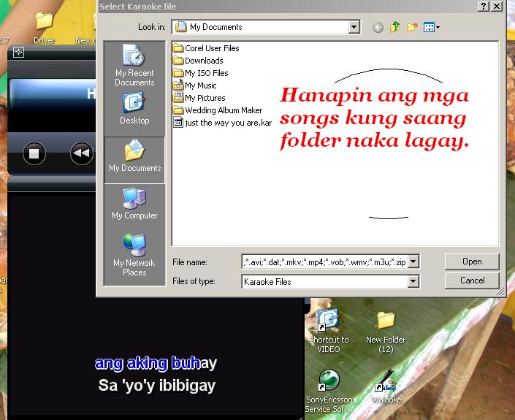Image resolution: width=515 pixels, height=420 pixels.
Task: Open the View Menu button
Action: pyautogui.click(x=431, y=27)
